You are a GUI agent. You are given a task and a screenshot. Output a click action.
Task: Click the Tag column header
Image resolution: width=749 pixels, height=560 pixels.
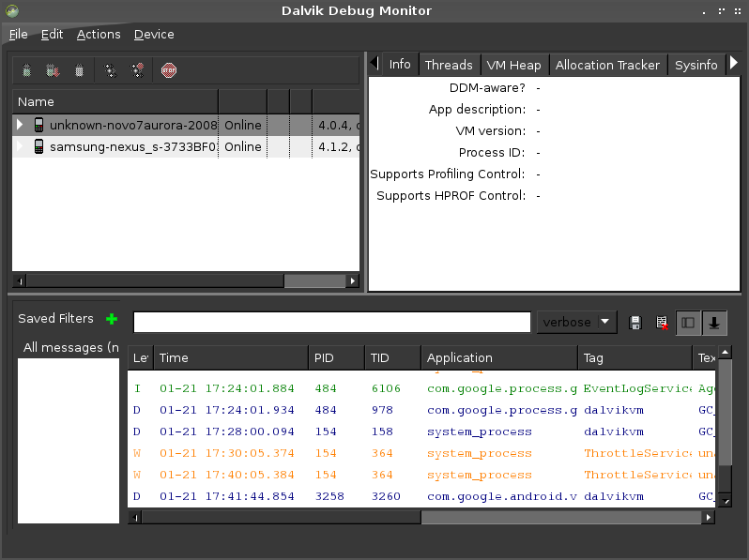(634, 357)
